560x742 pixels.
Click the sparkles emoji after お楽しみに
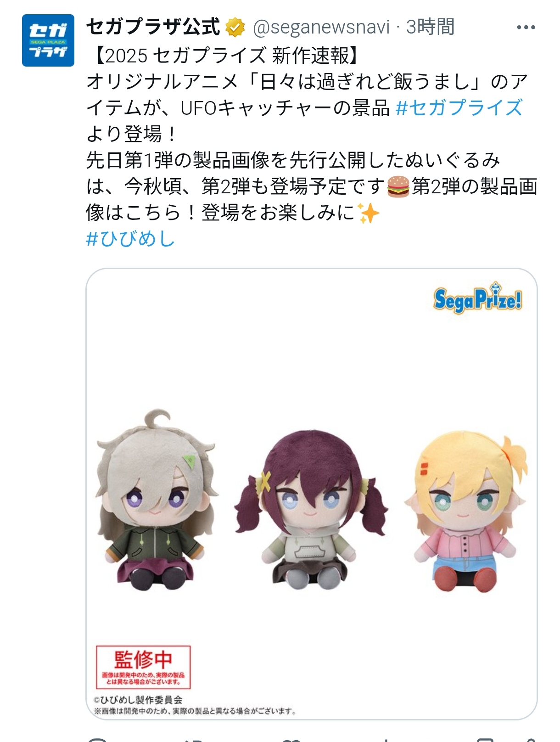pos(368,213)
